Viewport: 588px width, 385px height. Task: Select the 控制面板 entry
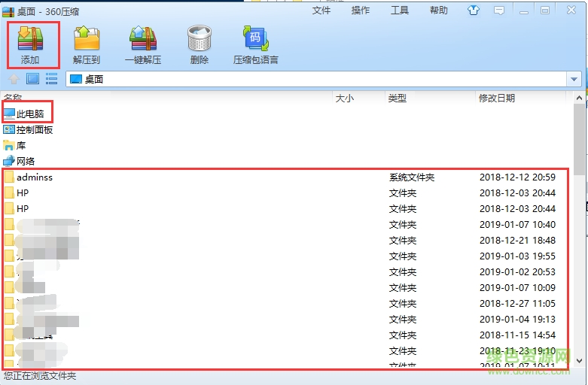(x=28, y=129)
